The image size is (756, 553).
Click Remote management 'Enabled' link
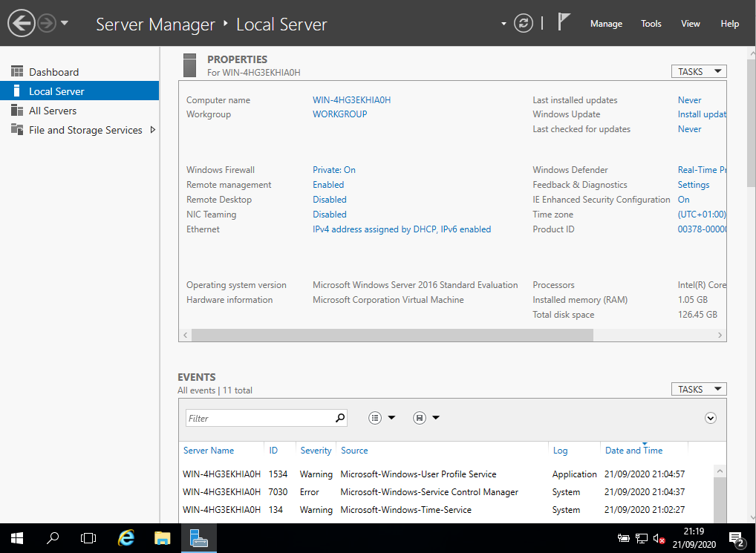click(328, 185)
